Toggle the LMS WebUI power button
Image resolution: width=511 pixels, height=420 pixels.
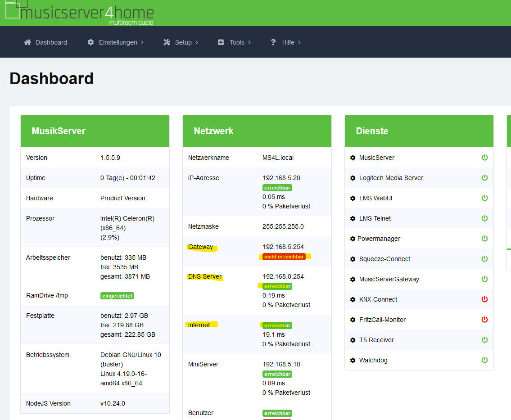tap(484, 198)
